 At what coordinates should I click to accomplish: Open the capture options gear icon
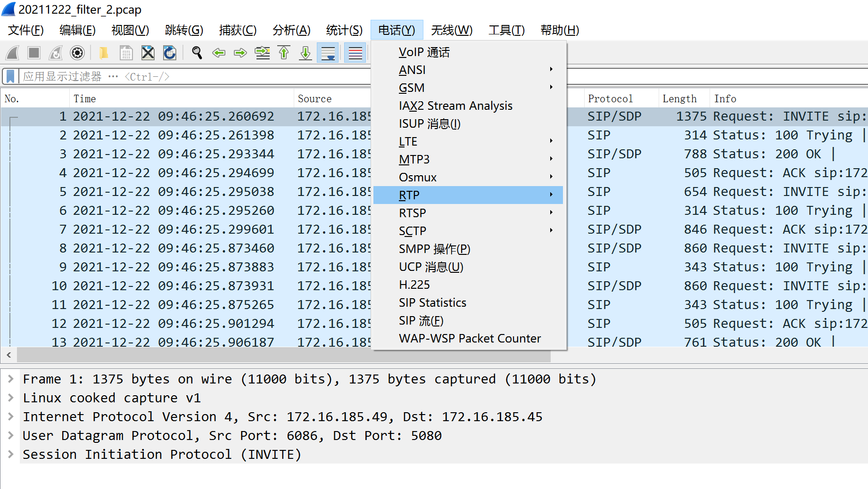77,53
